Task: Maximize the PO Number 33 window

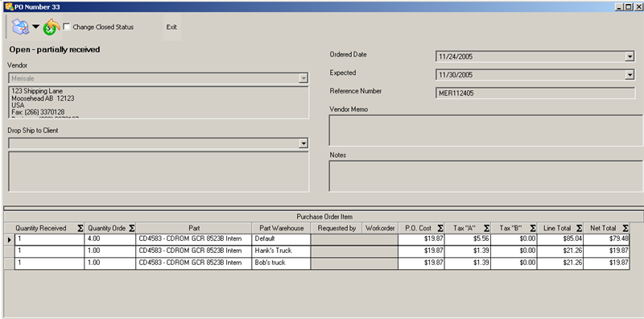Action: 628,6
